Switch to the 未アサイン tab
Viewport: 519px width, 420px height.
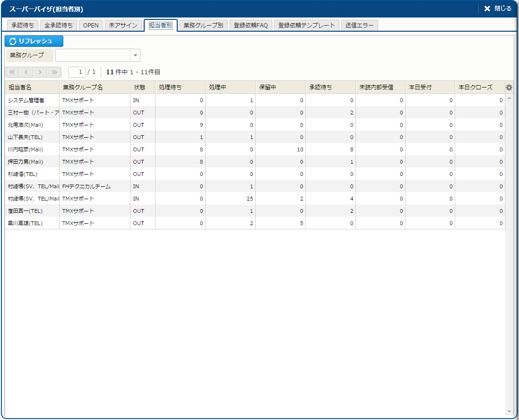point(123,26)
